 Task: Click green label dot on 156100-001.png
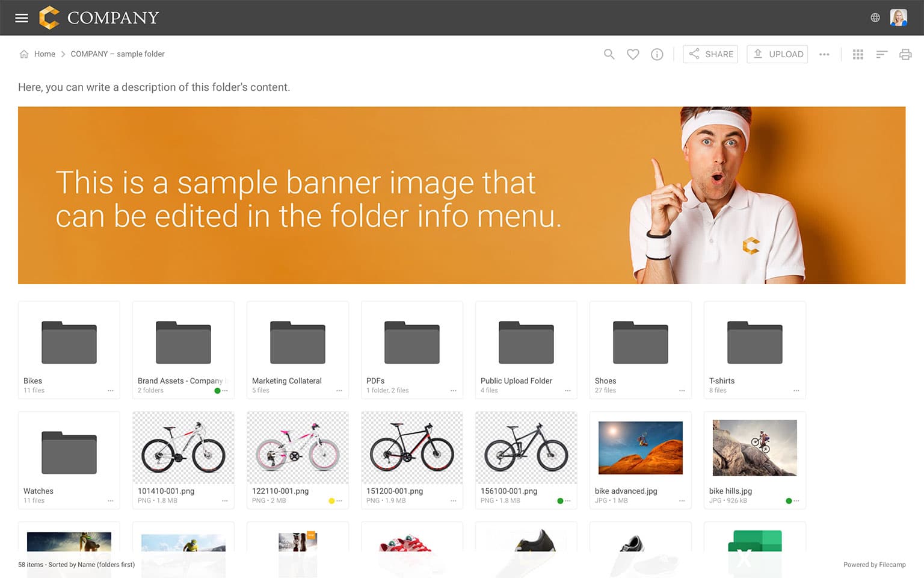pyautogui.click(x=560, y=501)
